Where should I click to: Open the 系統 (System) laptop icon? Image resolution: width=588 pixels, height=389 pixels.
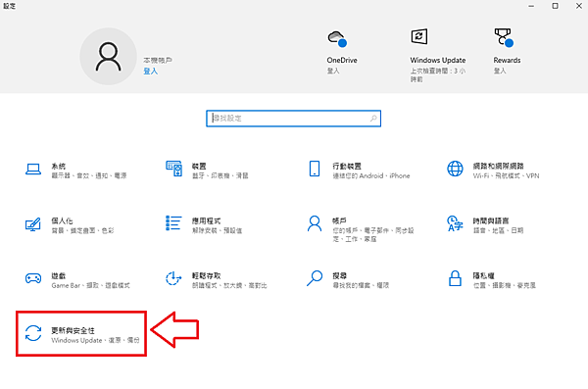click(x=33, y=170)
